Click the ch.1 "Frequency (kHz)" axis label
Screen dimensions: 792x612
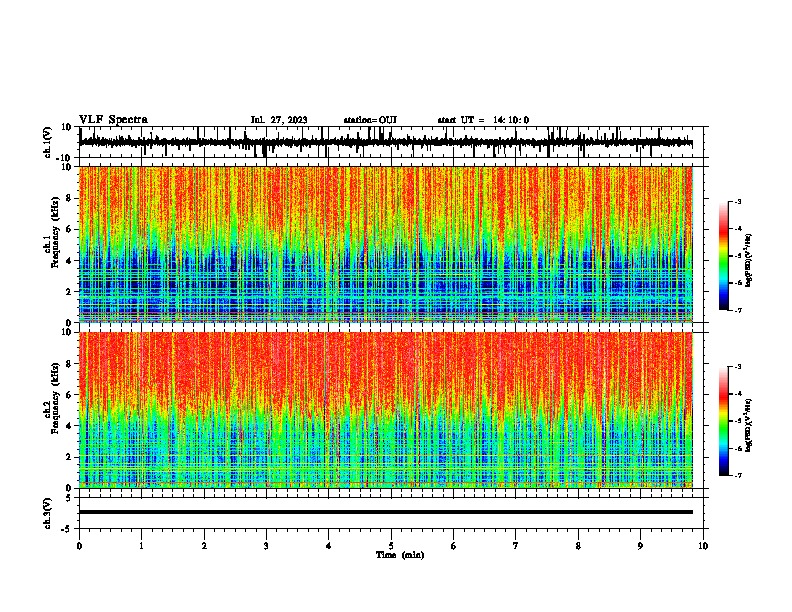55,233
